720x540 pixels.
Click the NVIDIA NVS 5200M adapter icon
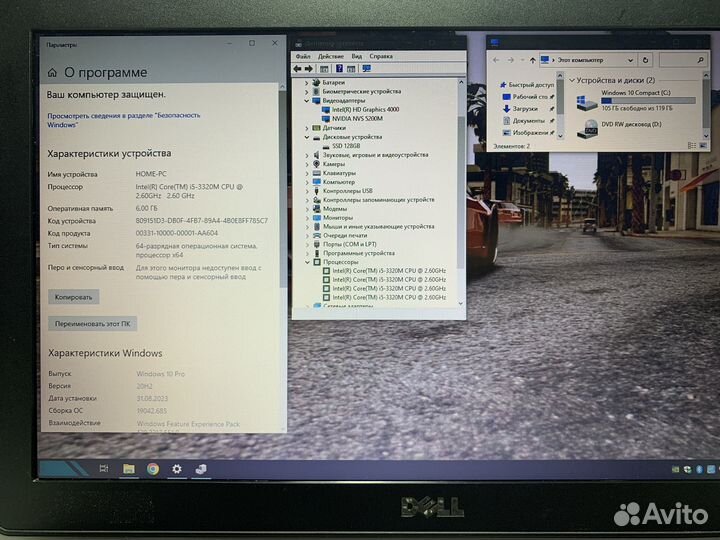[326, 118]
